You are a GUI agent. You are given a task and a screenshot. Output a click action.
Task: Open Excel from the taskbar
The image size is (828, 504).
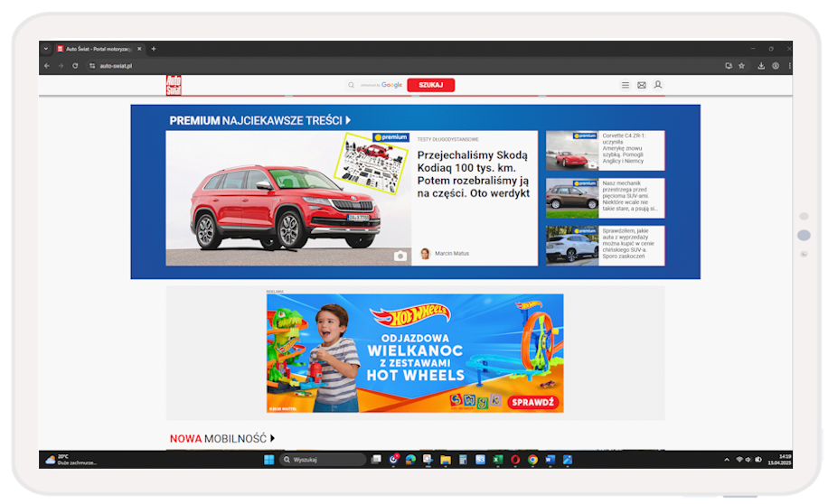coord(497,460)
